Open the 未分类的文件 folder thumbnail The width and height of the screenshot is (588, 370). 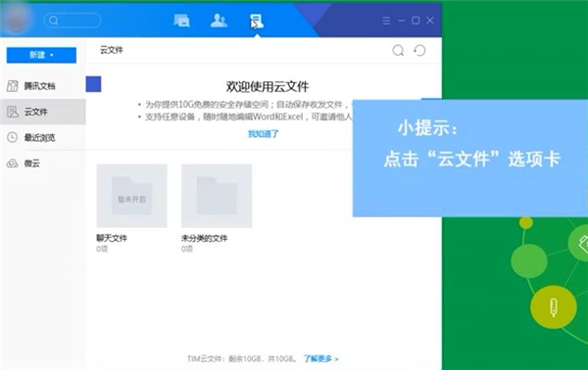click(x=217, y=196)
